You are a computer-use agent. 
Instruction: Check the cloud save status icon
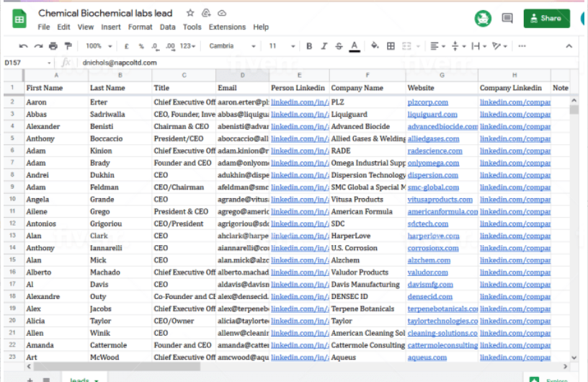[x=222, y=13]
